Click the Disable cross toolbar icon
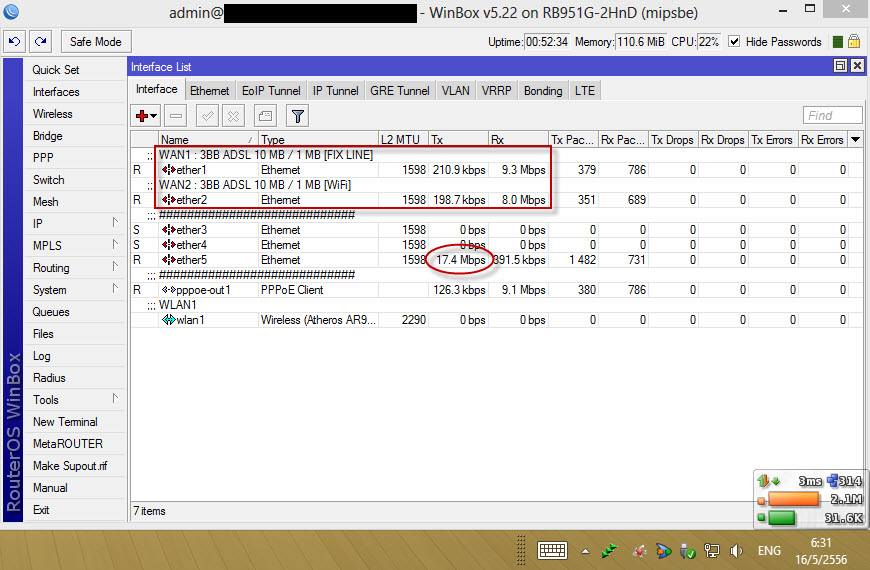This screenshot has height=570, width=870. tap(234, 116)
